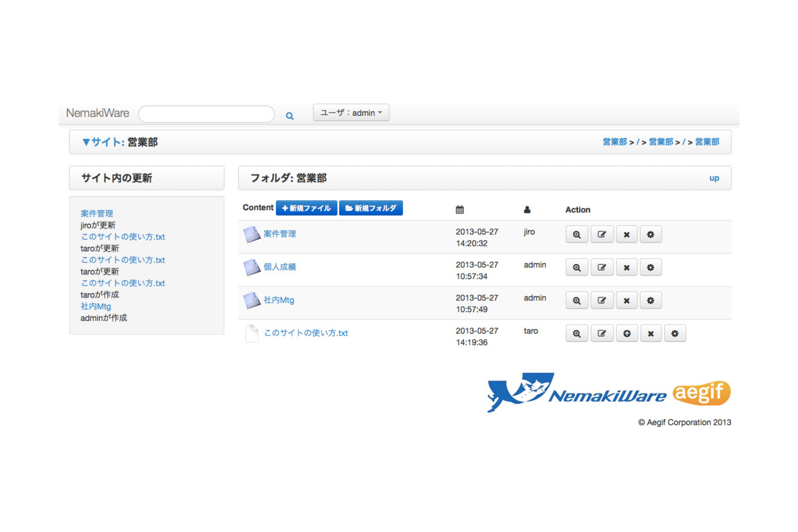Sort by the calendar date column icon
The width and height of the screenshot is (798, 532).
pos(459,210)
